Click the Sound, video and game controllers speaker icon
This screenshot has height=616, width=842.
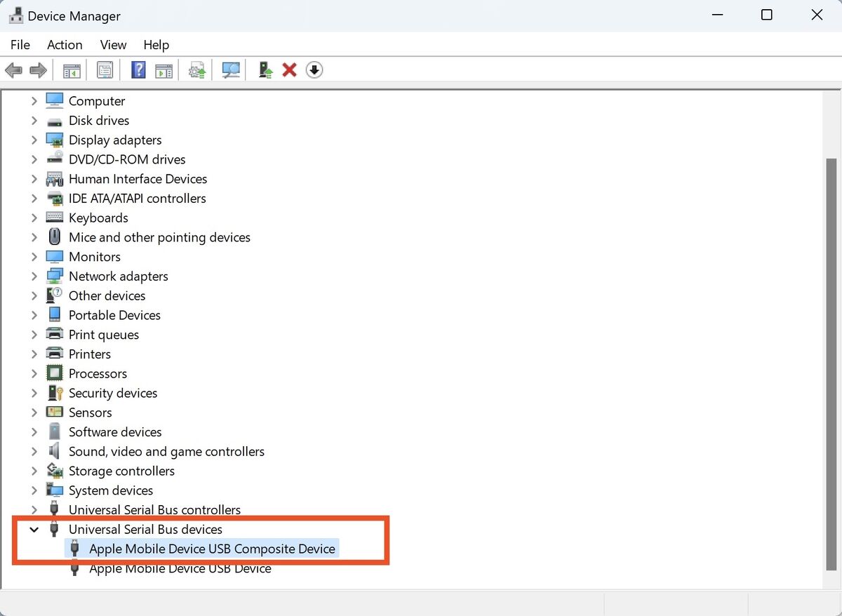(54, 451)
